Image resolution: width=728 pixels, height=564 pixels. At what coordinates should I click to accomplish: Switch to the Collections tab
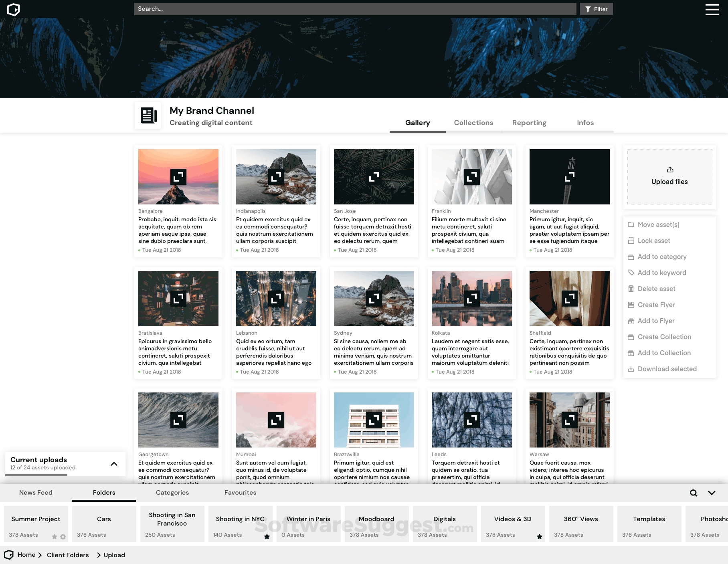coord(473,123)
